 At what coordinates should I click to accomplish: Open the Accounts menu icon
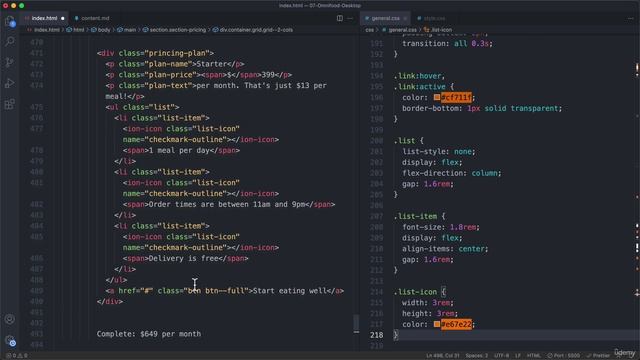tap(10, 319)
